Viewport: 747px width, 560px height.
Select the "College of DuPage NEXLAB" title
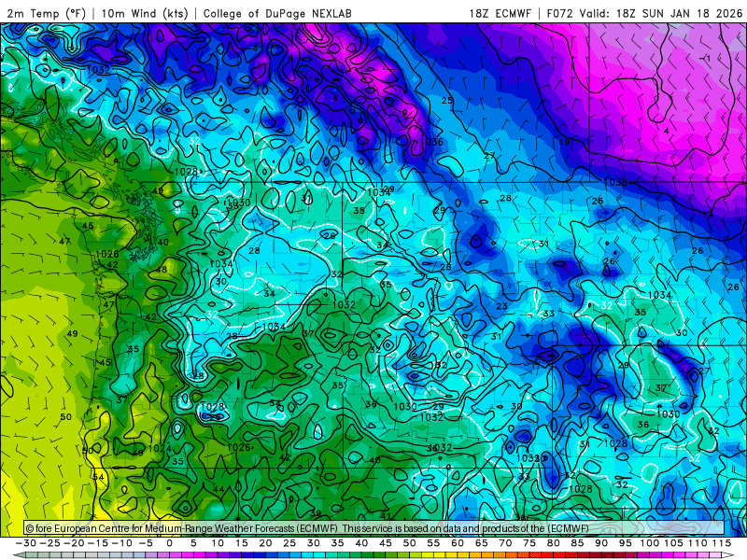277,13
